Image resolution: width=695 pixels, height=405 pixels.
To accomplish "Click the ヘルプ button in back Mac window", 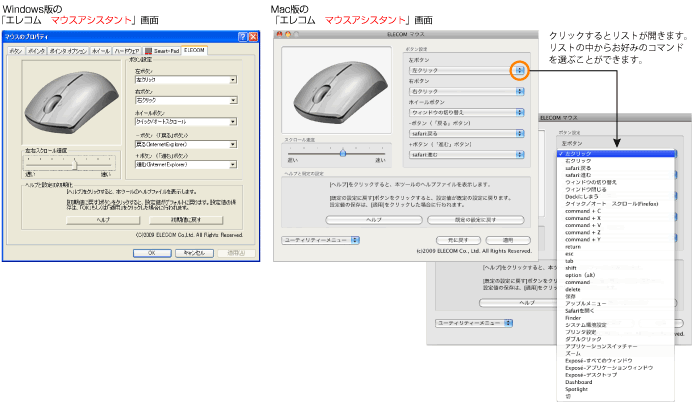I will tap(519, 303).
